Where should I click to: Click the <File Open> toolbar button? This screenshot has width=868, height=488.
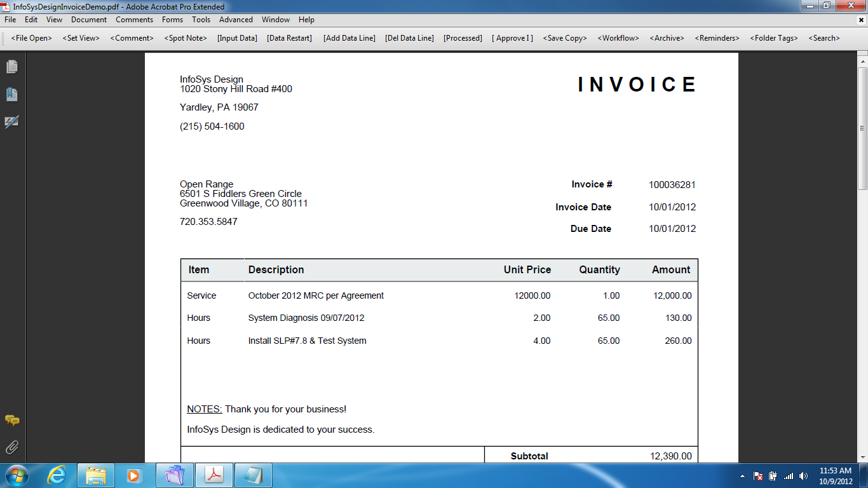(32, 38)
